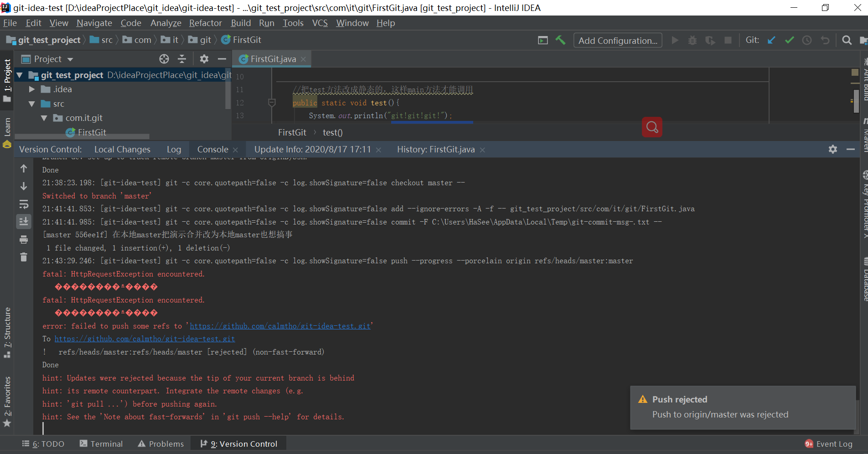Close the FirstGit.java editor tab
Image resolution: width=868 pixels, height=454 pixels.
point(303,59)
